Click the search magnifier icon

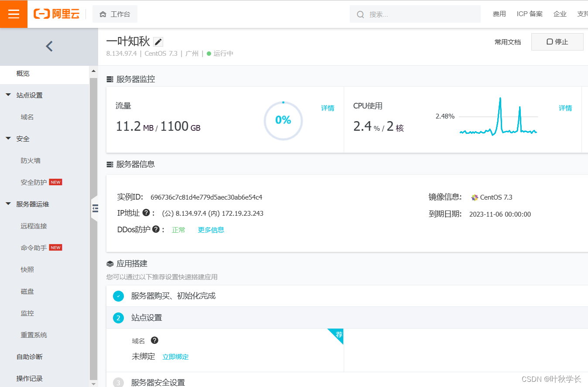(x=360, y=14)
